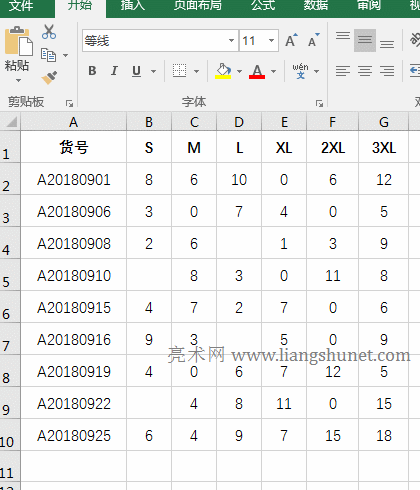The width and height of the screenshot is (420, 490).
Task: Center text horizontally
Action: click(x=365, y=71)
